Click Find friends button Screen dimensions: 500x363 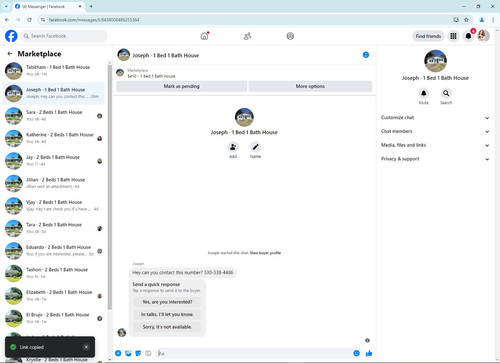[x=428, y=36]
